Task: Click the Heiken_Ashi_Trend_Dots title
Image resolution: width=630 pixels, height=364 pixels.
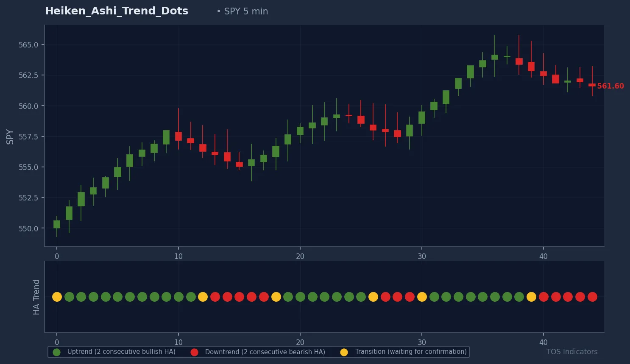Action: coord(117,11)
